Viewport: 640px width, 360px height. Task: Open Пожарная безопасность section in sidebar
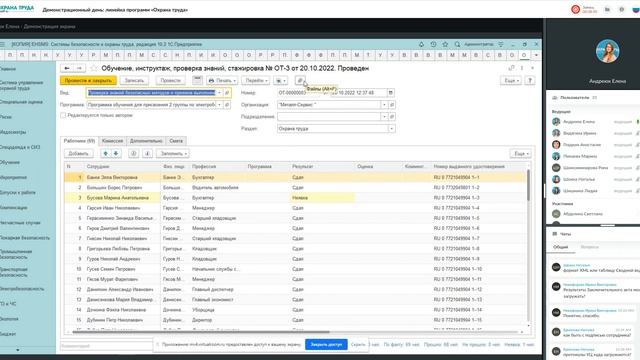[24, 238]
